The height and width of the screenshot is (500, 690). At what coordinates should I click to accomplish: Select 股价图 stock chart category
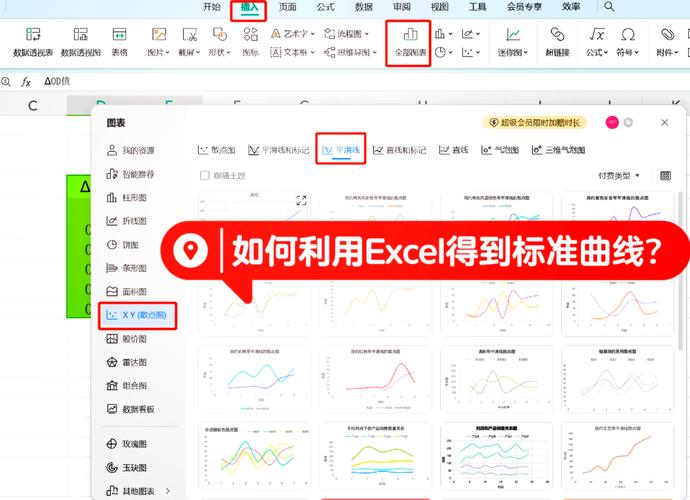[x=127, y=338]
